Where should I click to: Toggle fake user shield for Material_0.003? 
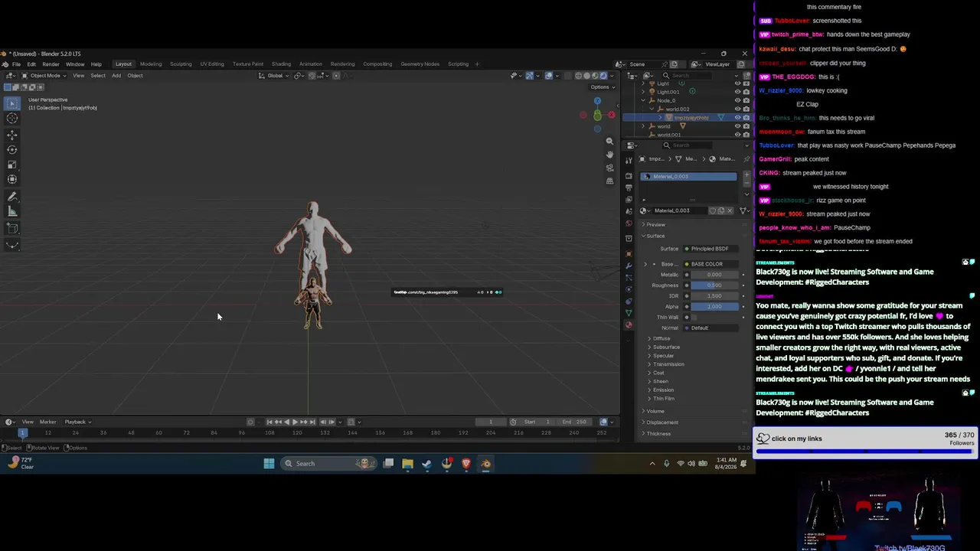(x=712, y=210)
